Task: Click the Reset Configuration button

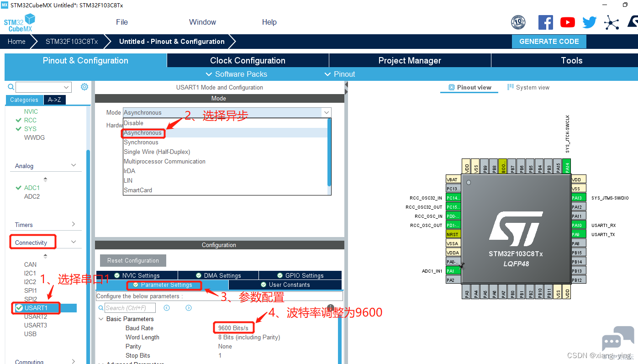Action: pos(133,260)
